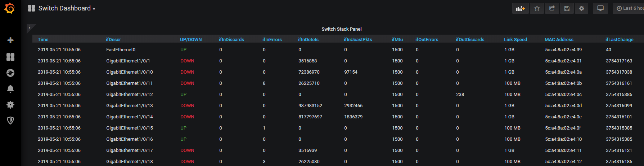Click the Add panel toolbar button
This screenshot has height=166, width=644.
(521, 8)
